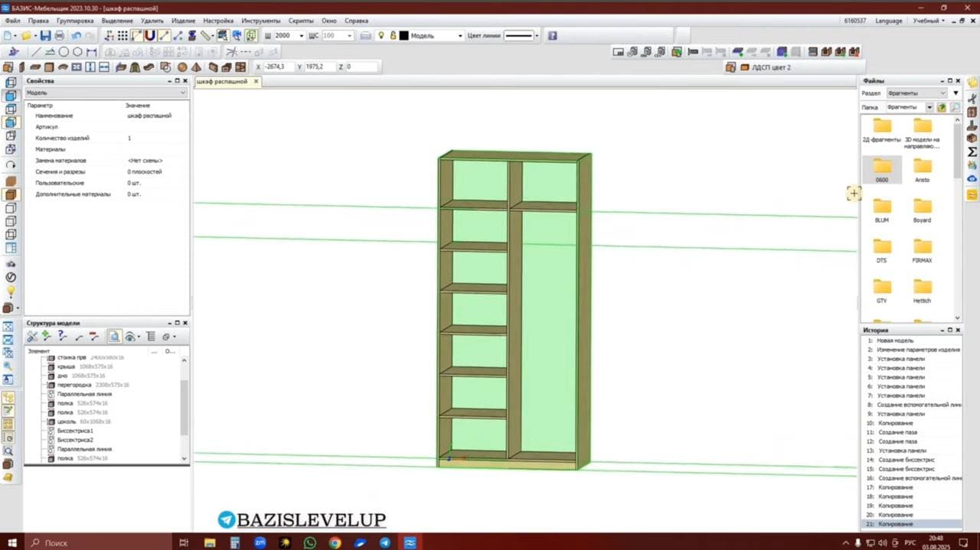Open the BLUM folder

(882, 210)
